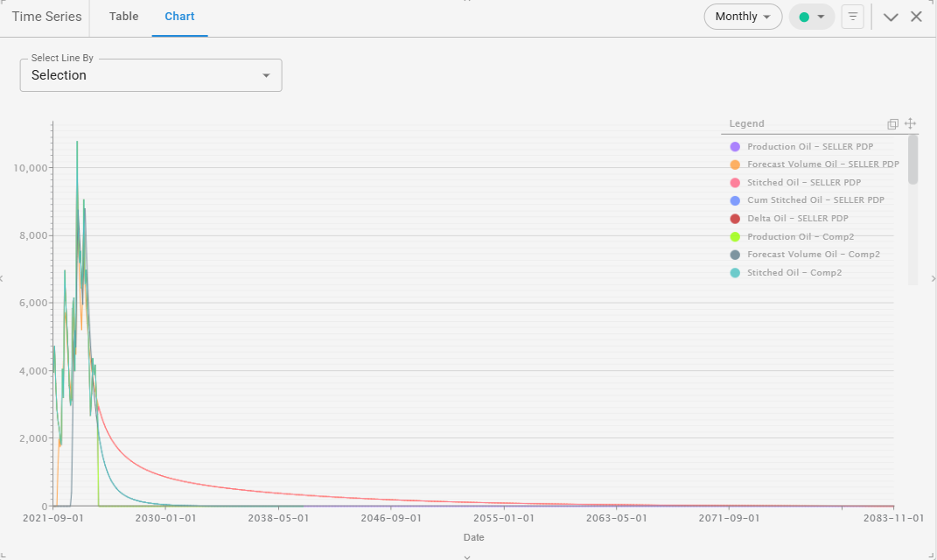Click the bottom edge expand chevron
937x560 pixels.
(467, 556)
